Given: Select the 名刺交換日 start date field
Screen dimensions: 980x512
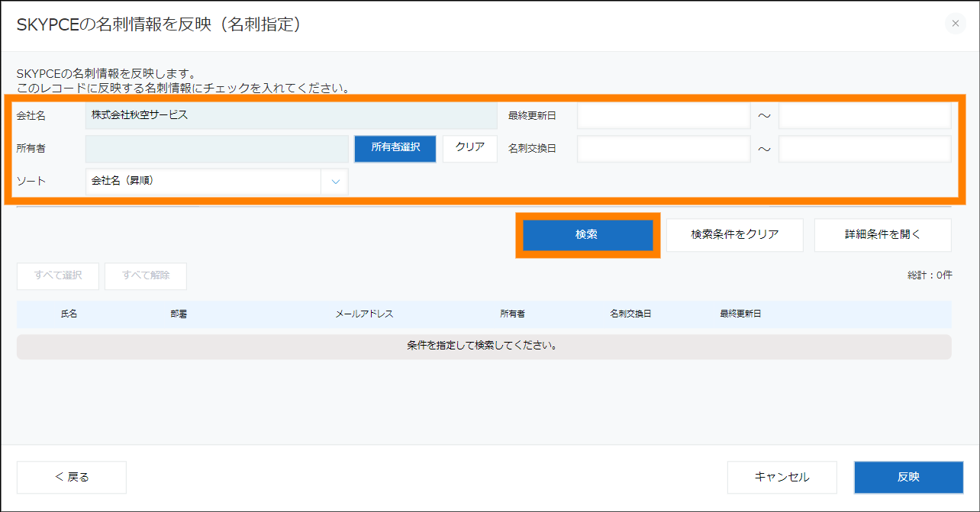Looking at the screenshot, I should coord(663,149).
